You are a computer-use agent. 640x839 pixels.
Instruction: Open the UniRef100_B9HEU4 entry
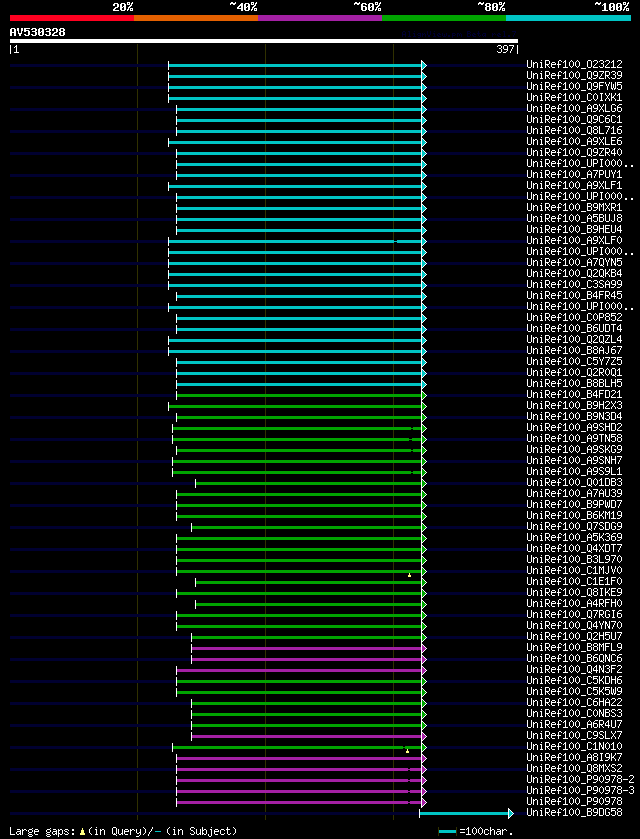click(574, 230)
